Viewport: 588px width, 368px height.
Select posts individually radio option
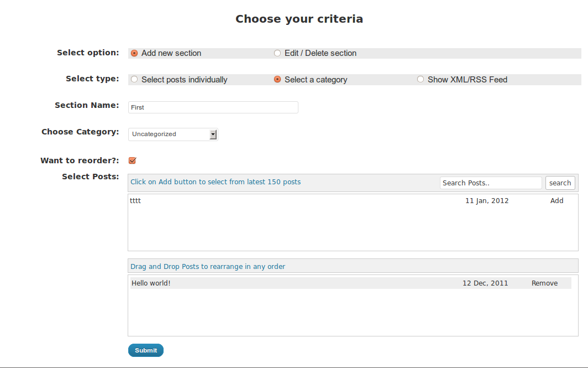tap(134, 79)
